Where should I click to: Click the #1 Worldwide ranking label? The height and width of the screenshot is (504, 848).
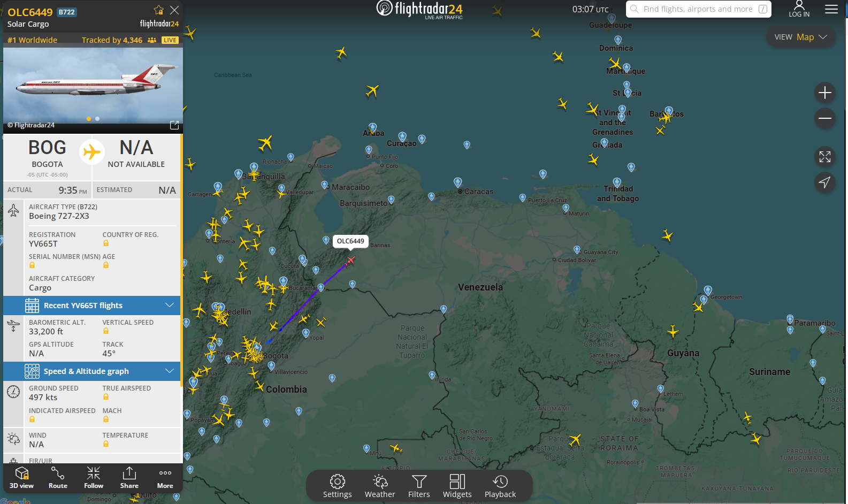pos(32,40)
